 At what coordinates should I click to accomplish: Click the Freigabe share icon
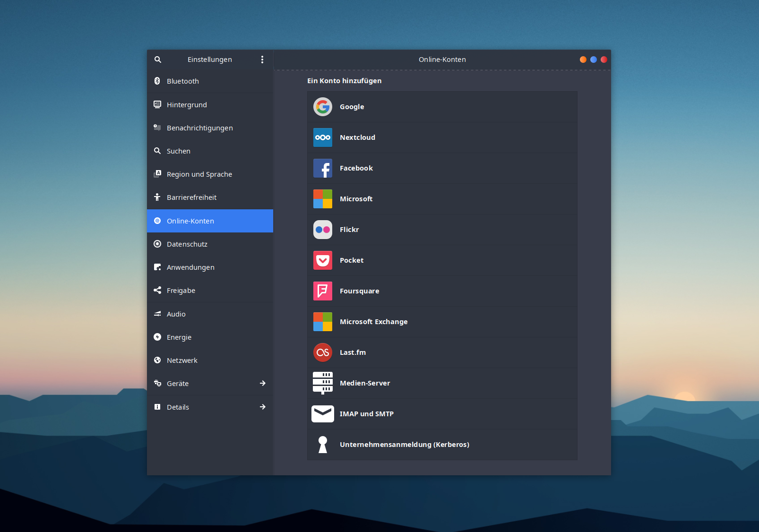click(x=157, y=290)
